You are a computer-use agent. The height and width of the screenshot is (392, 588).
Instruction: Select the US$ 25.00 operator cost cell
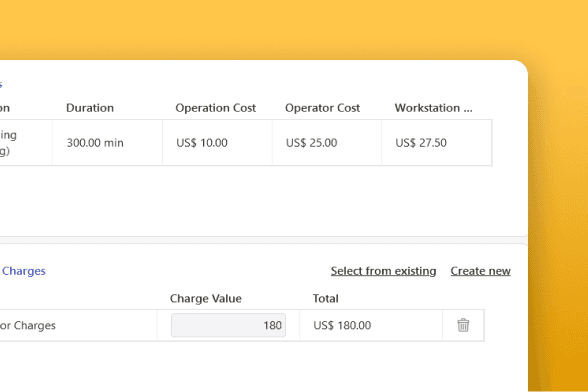pyautogui.click(x=327, y=143)
